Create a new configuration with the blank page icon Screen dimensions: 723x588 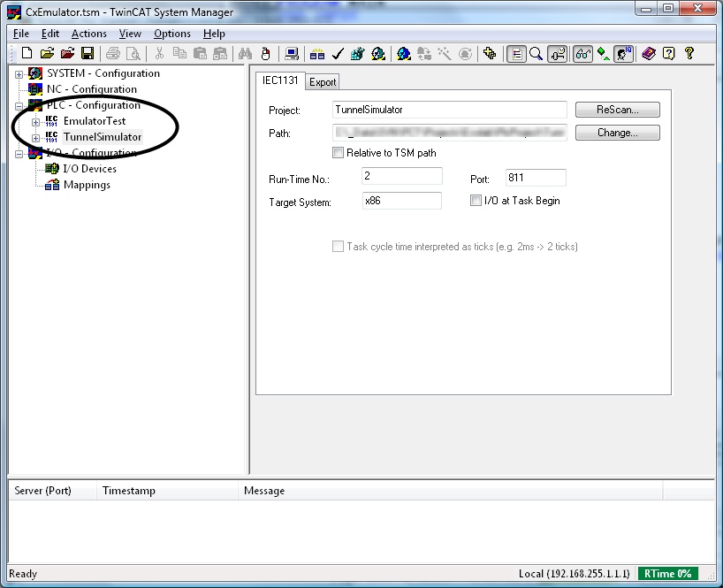(x=27, y=54)
